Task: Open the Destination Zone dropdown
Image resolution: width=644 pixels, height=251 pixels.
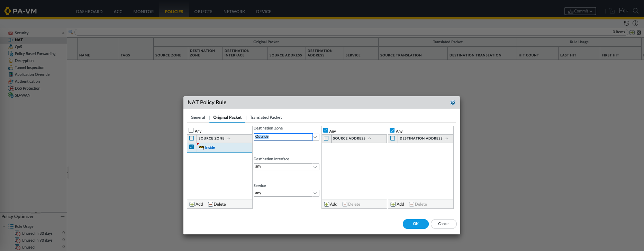Action: click(x=315, y=137)
